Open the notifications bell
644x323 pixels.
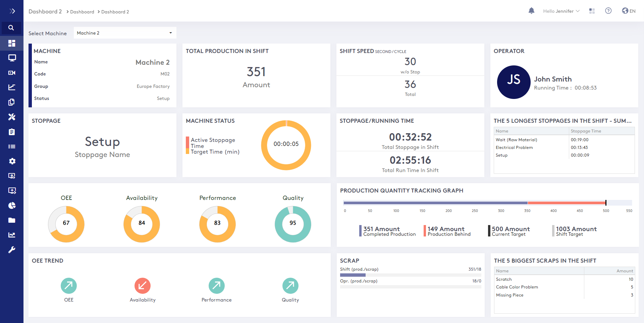pos(531,11)
